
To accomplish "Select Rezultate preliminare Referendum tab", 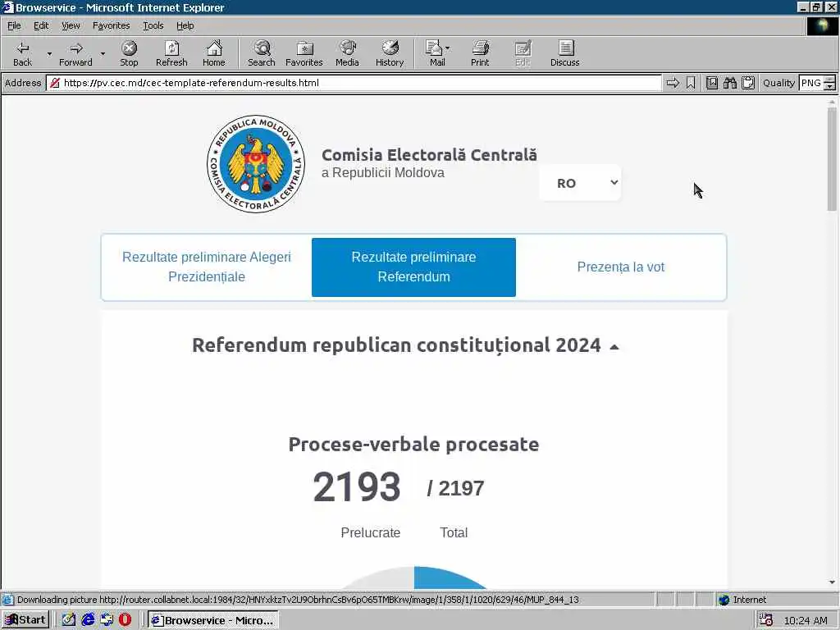I will (413, 267).
